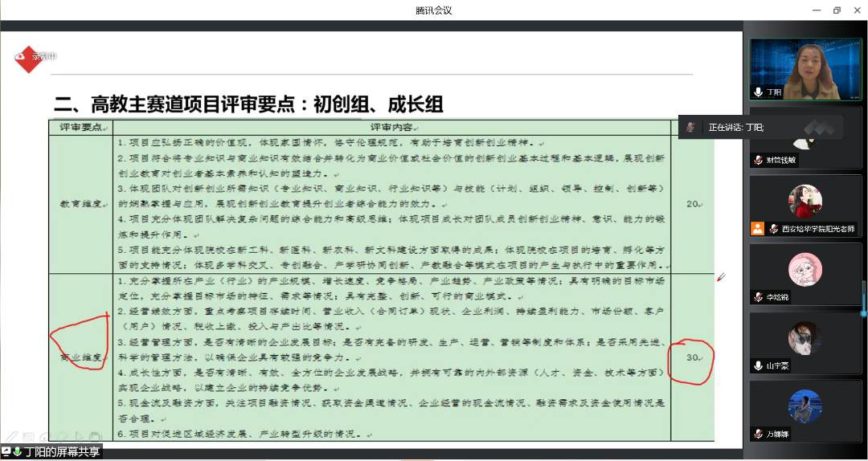This screenshot has height=461, width=868.
Task: Select 丁阳's video thumbnail
Action: (x=805, y=70)
